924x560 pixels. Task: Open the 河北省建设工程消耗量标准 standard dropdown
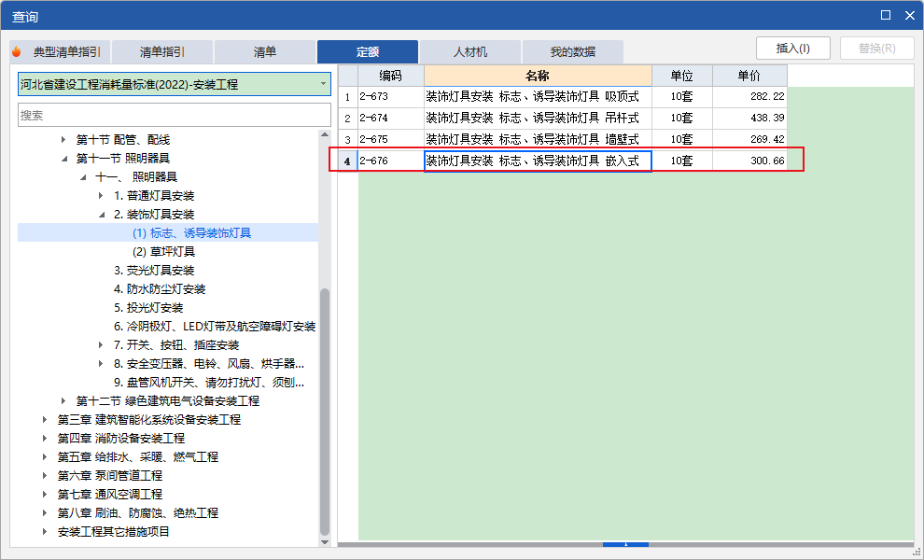pyautogui.click(x=322, y=83)
